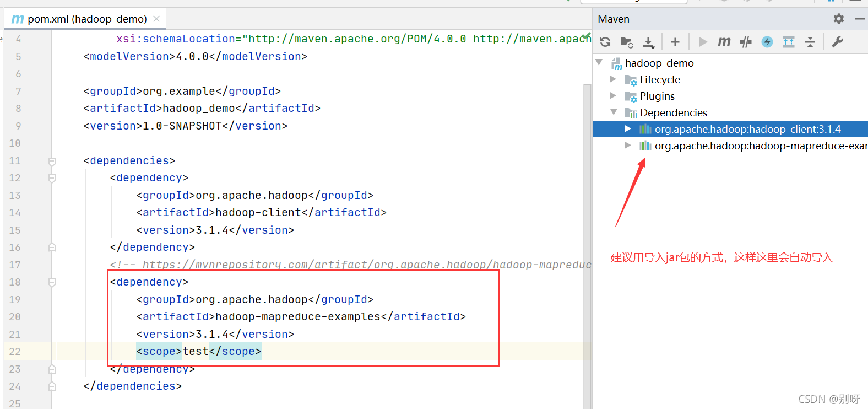Expand all nodes in the Maven tree
The image size is (868, 409).
point(789,42)
